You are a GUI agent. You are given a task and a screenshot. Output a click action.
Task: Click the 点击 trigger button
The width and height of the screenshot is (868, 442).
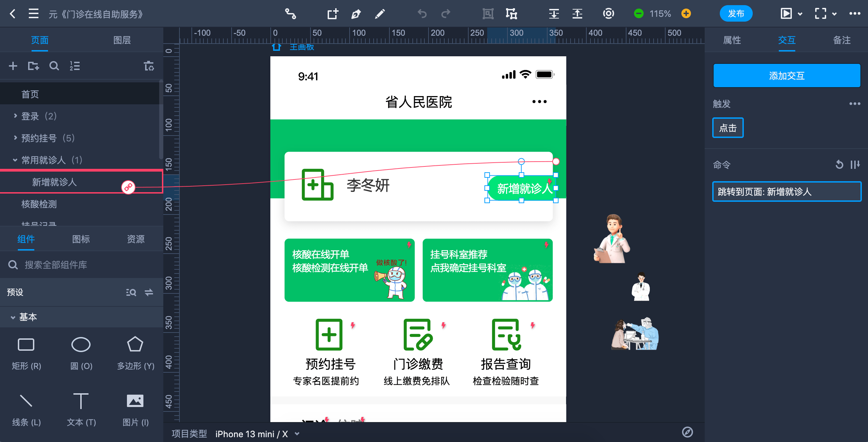tap(728, 128)
